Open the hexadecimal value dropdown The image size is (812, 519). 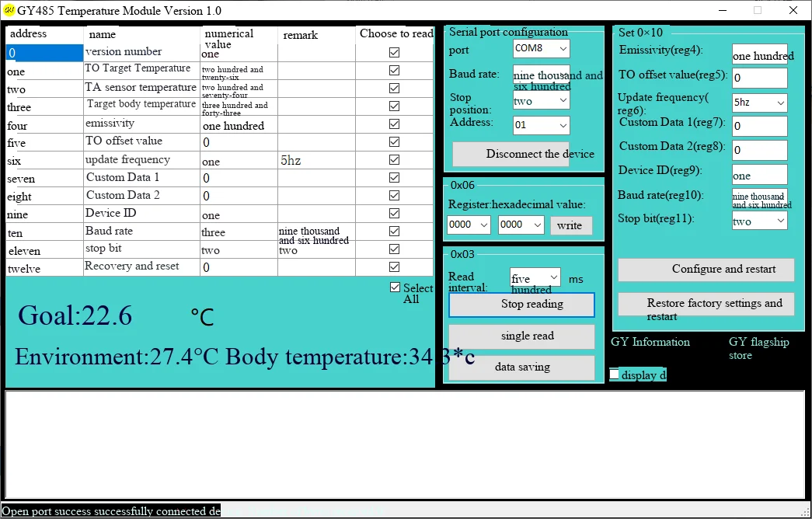click(521, 225)
